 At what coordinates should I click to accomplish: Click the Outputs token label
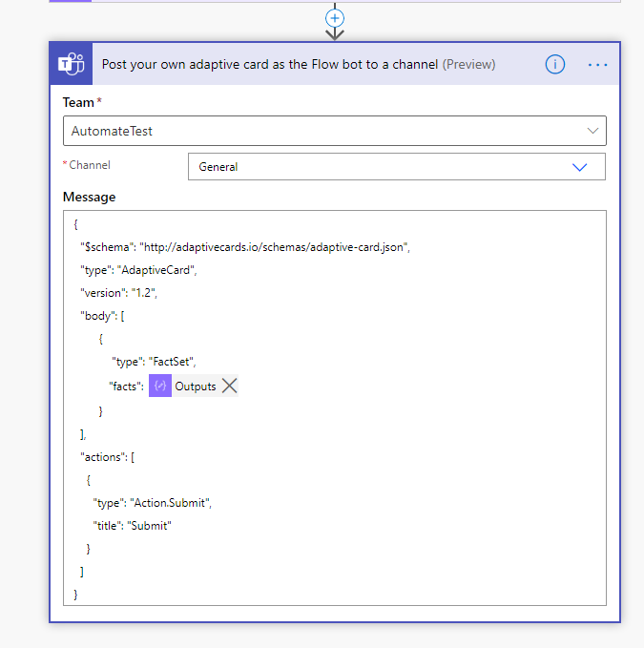[x=195, y=387]
